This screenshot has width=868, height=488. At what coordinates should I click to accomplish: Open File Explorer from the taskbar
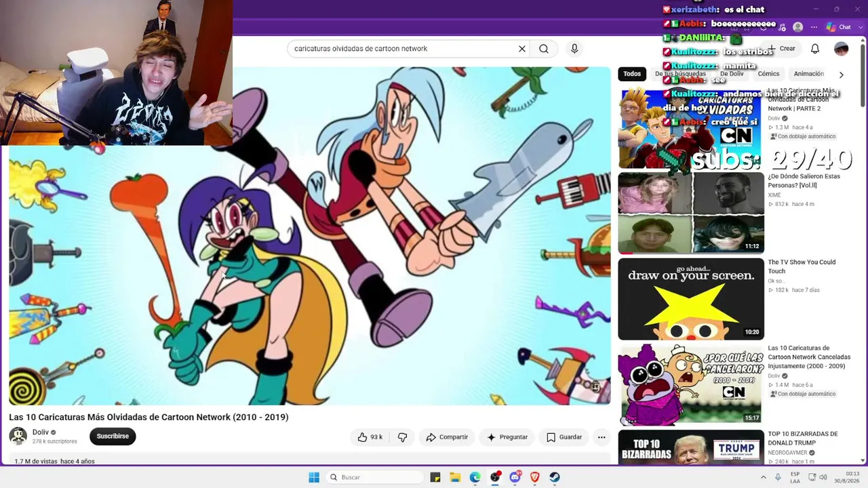coord(455,477)
